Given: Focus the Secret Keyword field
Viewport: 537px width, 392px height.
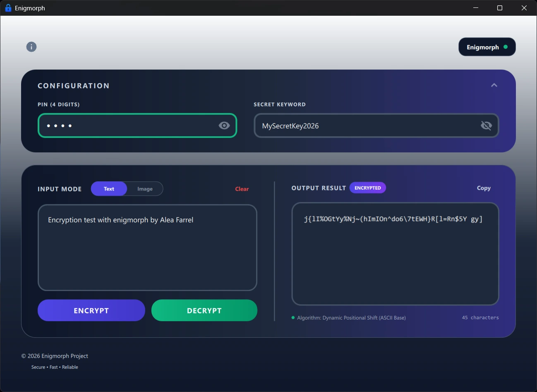Looking at the screenshot, I should (376, 125).
